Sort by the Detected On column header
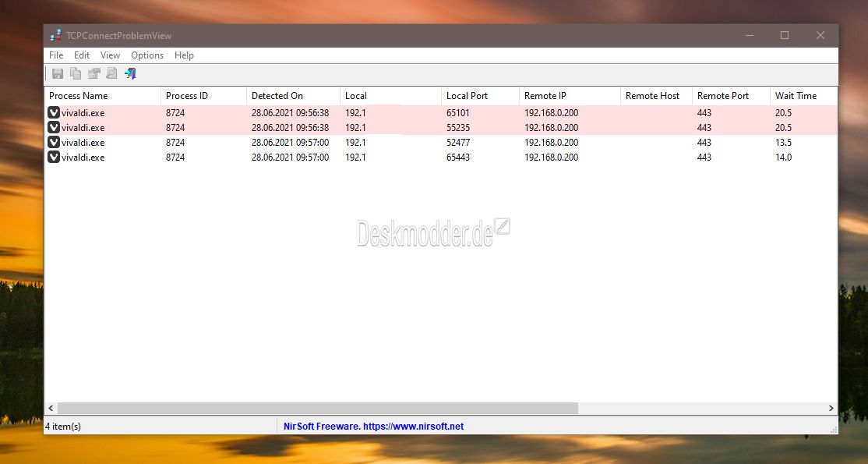The image size is (868, 464). (x=294, y=96)
